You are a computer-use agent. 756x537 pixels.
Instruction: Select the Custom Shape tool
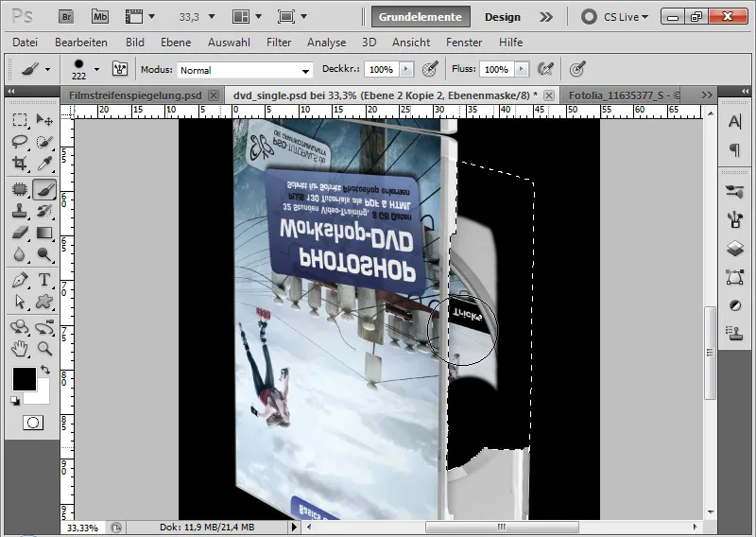[x=44, y=302]
